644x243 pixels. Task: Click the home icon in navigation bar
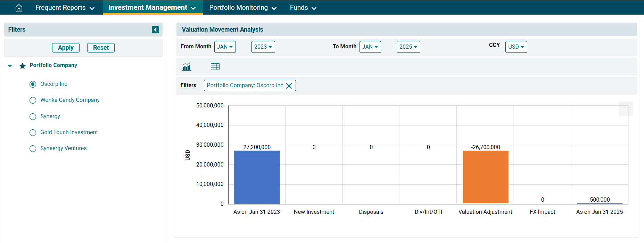(x=19, y=8)
